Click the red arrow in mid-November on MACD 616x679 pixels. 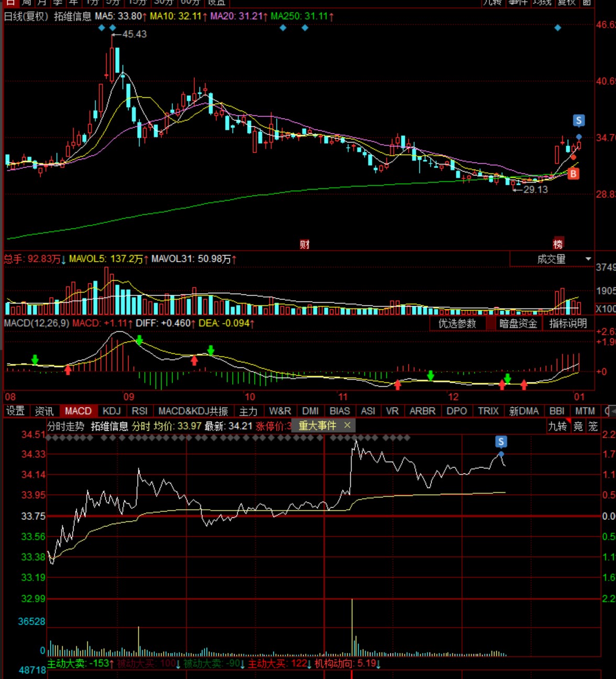tap(398, 385)
